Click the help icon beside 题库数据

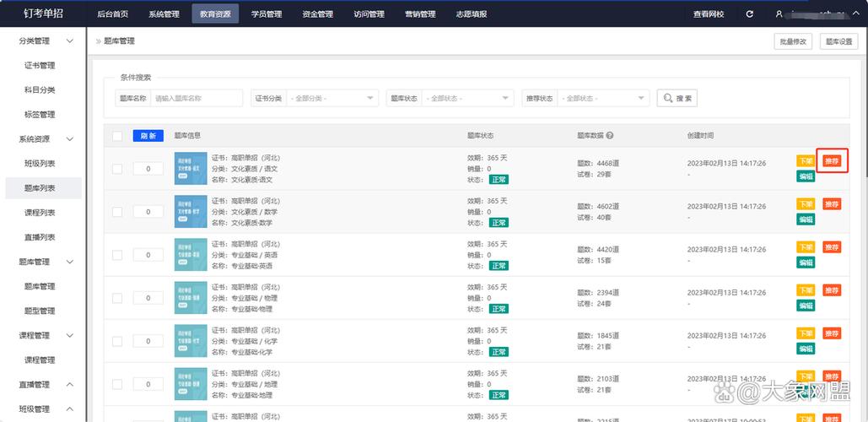click(x=610, y=135)
